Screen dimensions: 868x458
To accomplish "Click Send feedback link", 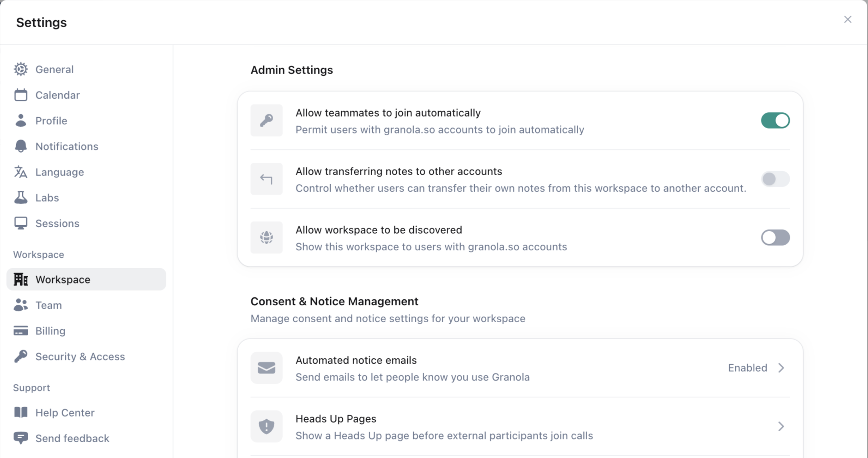I will (x=72, y=438).
